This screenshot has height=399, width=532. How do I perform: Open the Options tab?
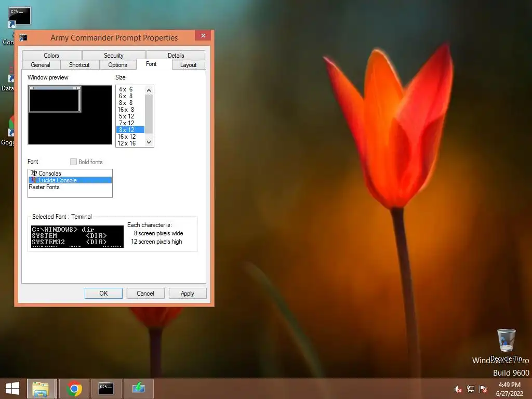tap(118, 65)
